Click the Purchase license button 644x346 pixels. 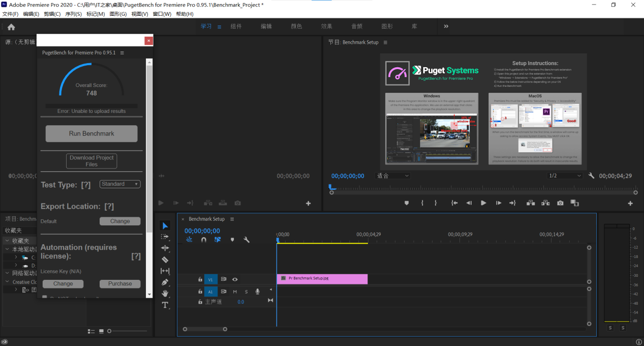pyautogui.click(x=120, y=284)
